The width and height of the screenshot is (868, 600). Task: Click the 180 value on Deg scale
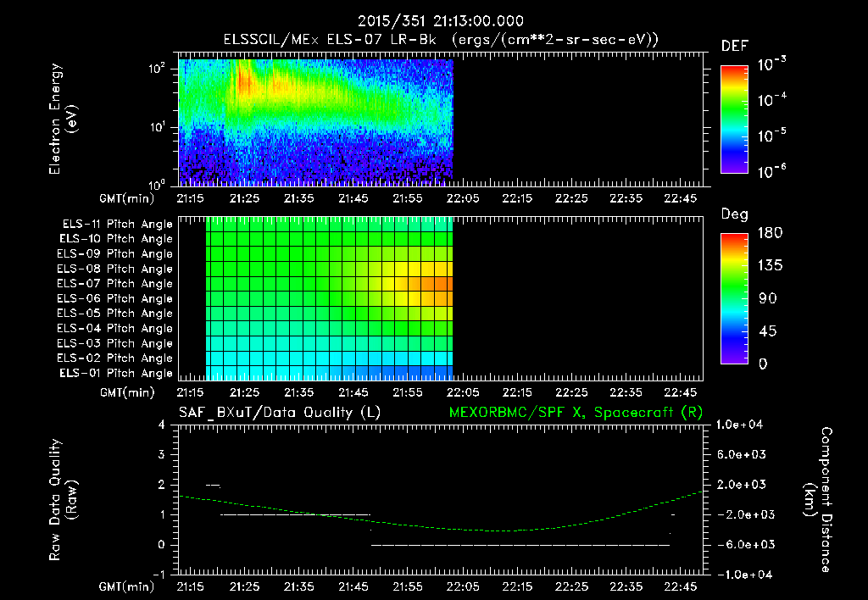click(x=770, y=232)
